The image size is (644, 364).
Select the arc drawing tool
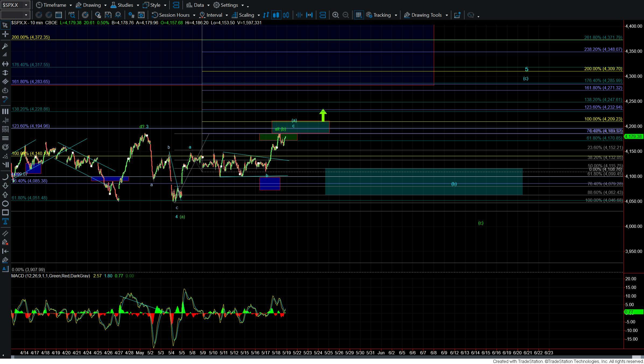(x=5, y=177)
